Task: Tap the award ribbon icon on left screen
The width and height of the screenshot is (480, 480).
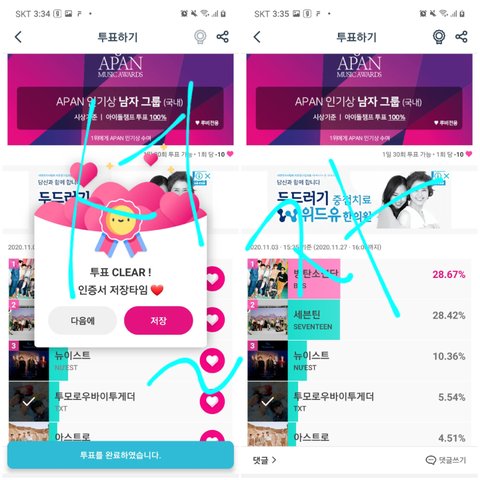Action: (x=200, y=37)
